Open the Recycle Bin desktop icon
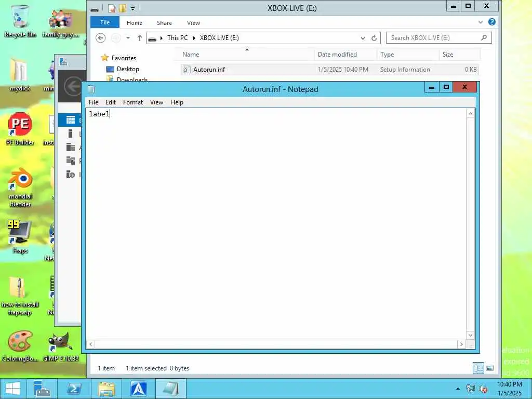 [20, 20]
